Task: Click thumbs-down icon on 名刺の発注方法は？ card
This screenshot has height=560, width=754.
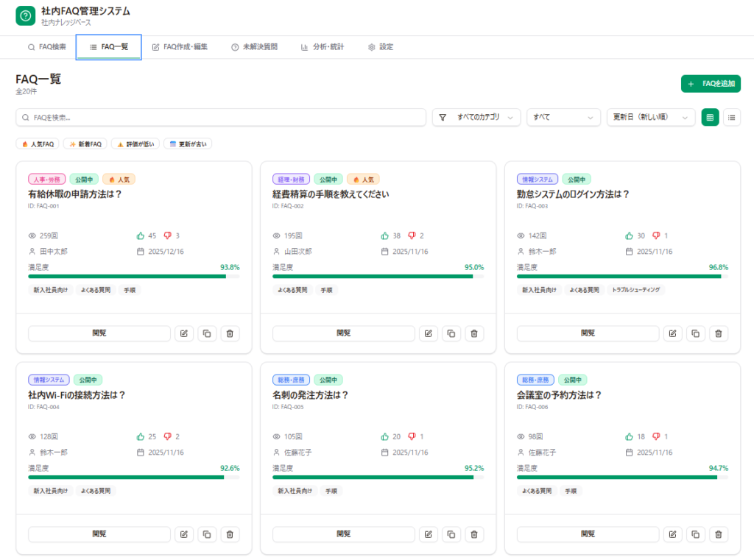Action: tap(412, 436)
